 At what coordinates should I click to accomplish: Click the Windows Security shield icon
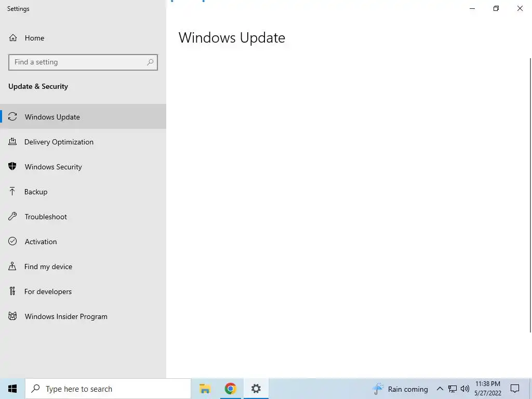(12, 166)
